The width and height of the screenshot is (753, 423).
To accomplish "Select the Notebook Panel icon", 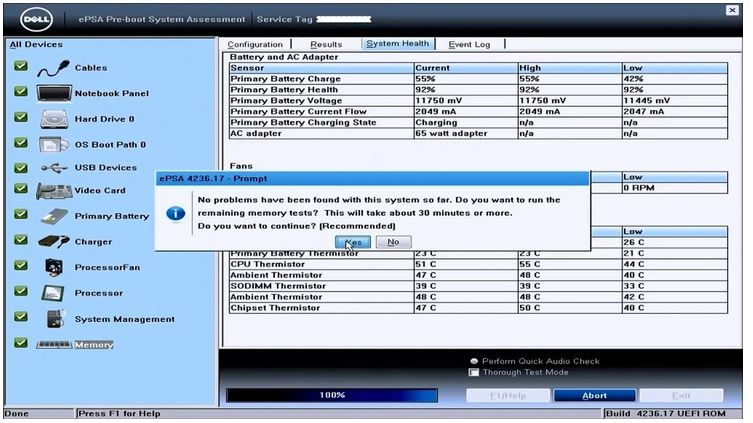I will (x=54, y=93).
